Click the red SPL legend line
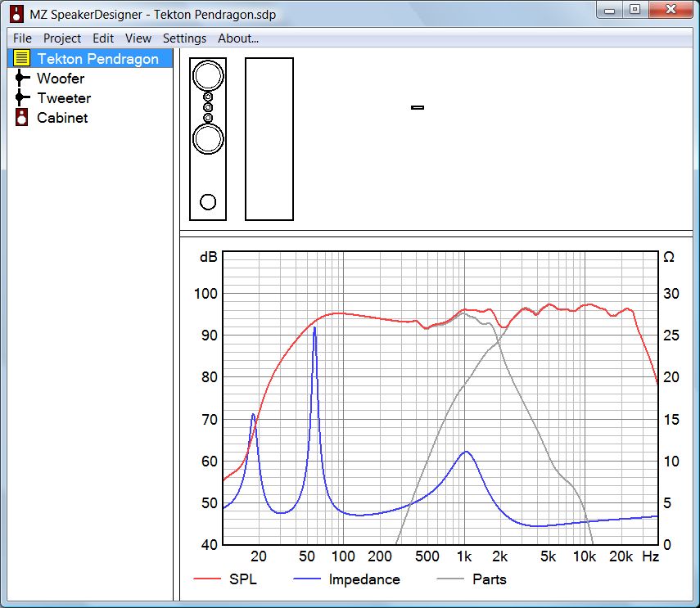 pyautogui.click(x=207, y=579)
